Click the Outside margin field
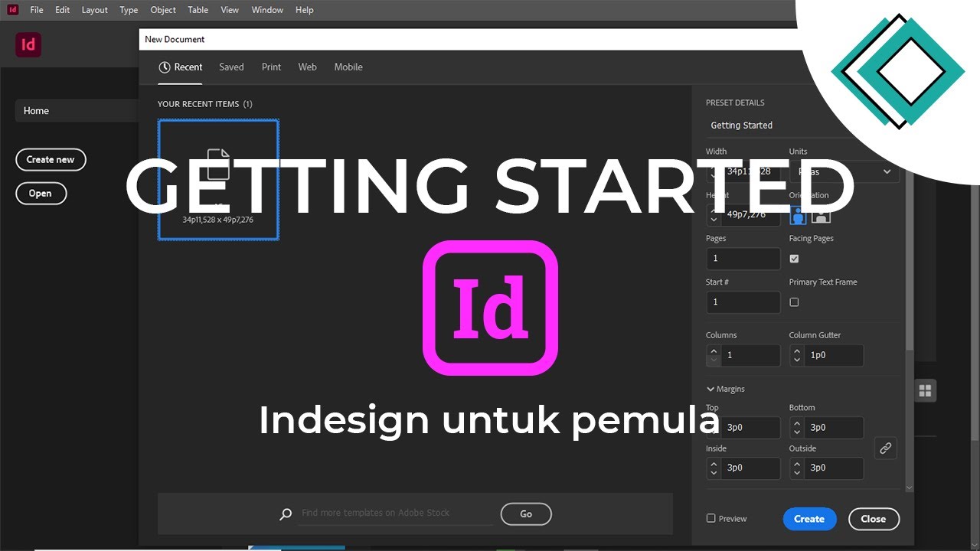This screenshot has width=980, height=551. coord(834,468)
